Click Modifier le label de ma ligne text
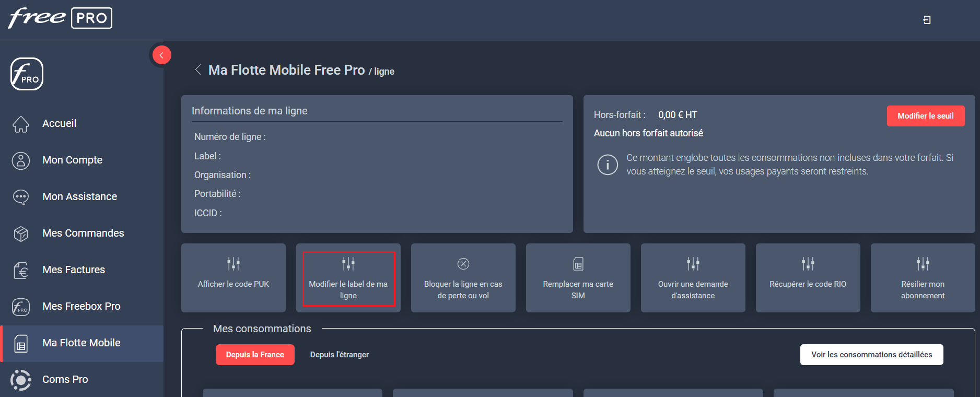The image size is (980, 397). (348, 290)
